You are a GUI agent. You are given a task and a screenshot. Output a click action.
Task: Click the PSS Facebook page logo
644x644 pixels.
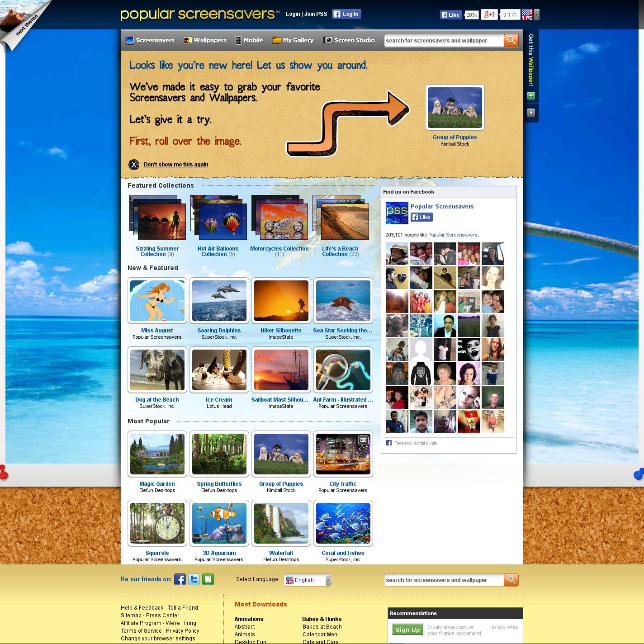(397, 213)
